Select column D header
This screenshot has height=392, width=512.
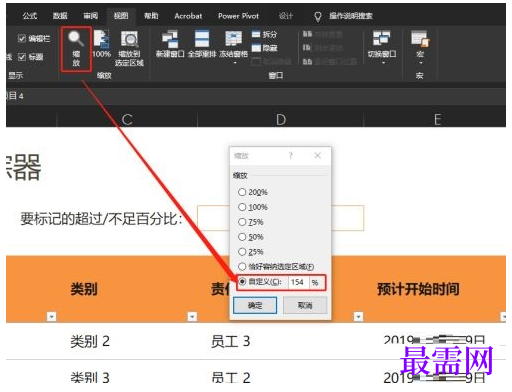(x=281, y=119)
